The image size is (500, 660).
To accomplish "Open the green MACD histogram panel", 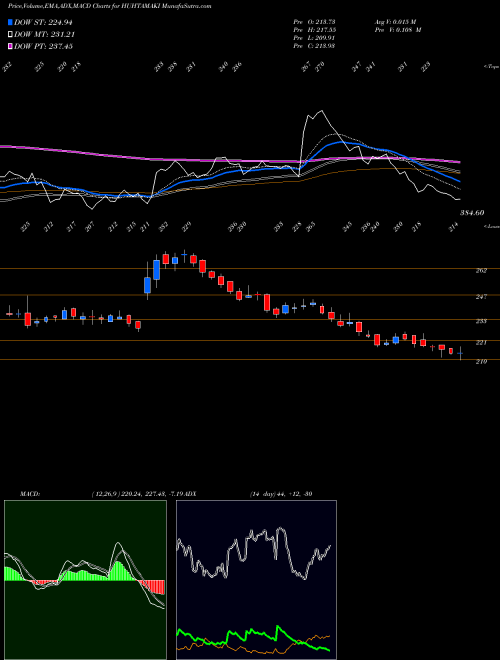I will click(85, 580).
